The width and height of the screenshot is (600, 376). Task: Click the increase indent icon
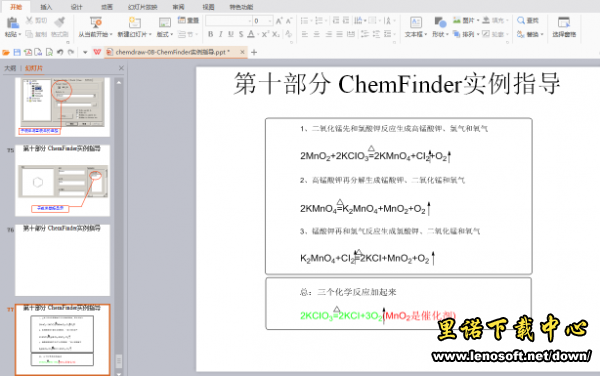[x=346, y=21]
